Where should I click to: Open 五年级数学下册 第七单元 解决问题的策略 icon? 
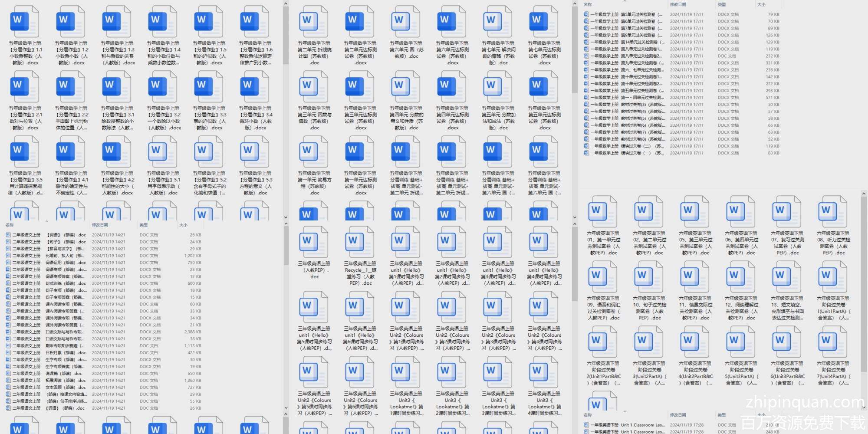[498, 22]
